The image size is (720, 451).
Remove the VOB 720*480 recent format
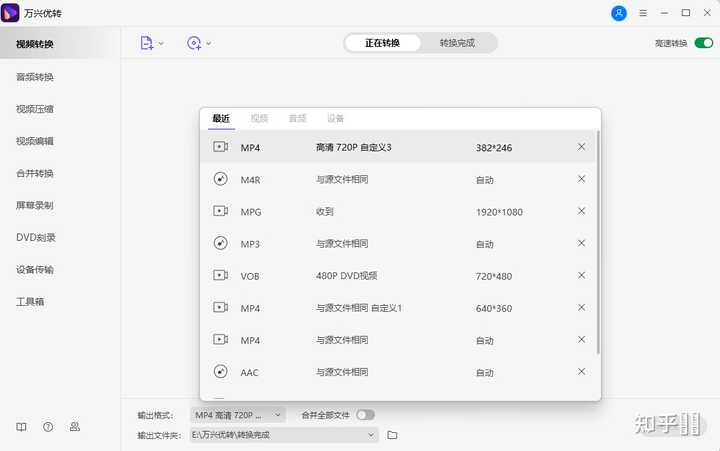[581, 275]
